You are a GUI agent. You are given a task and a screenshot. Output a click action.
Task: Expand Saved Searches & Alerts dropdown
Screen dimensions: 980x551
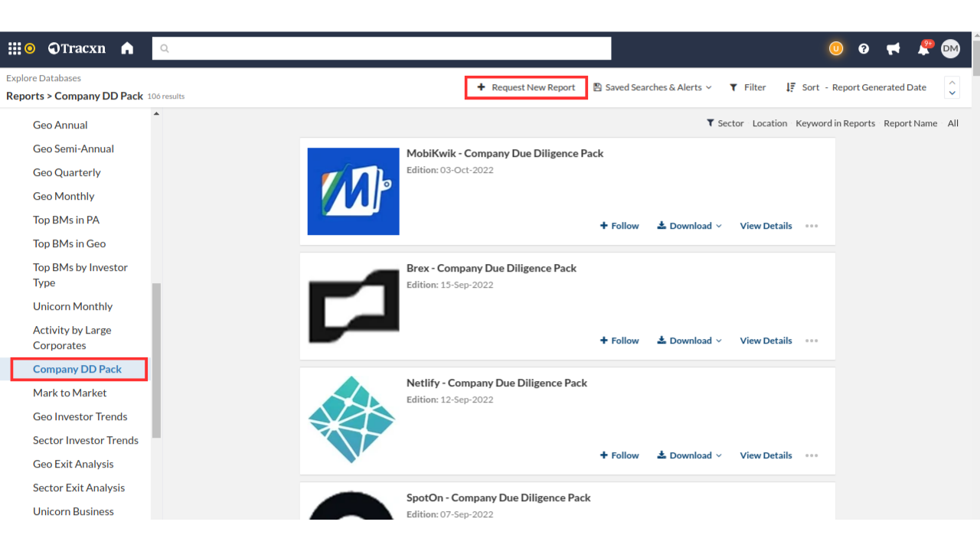coord(652,87)
